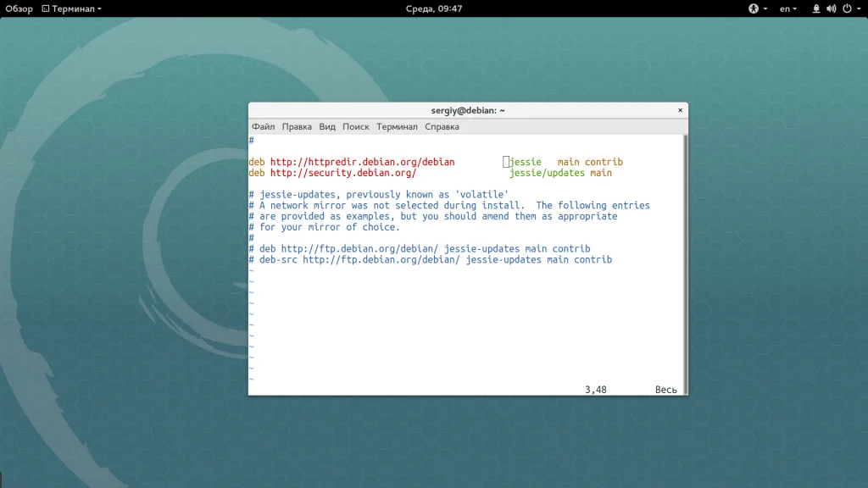Click the power icon in top bar
This screenshot has width=868, height=488.
coord(845,8)
